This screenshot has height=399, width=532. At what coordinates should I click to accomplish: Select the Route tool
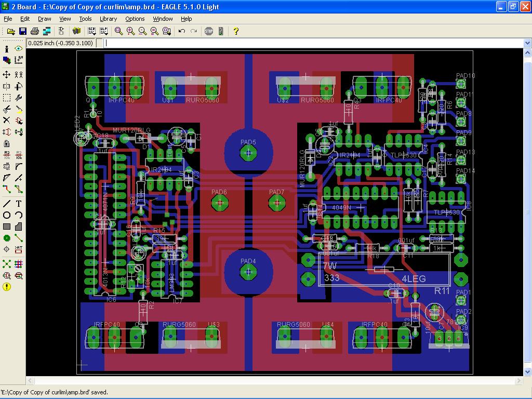point(6,189)
